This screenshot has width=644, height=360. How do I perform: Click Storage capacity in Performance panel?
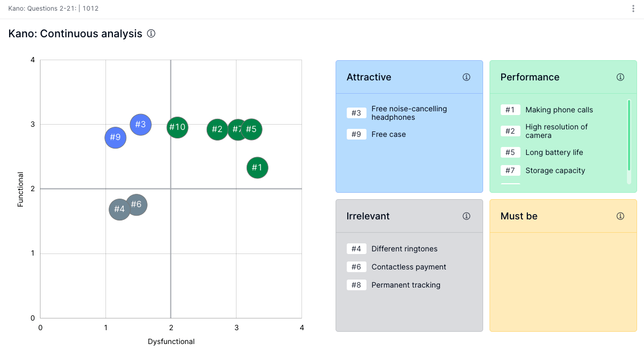[x=556, y=170]
